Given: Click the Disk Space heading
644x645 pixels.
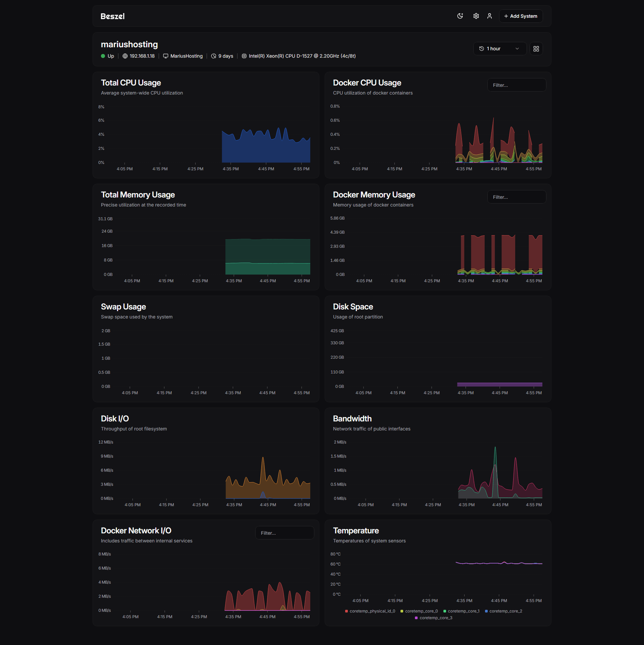Looking at the screenshot, I should (353, 307).
